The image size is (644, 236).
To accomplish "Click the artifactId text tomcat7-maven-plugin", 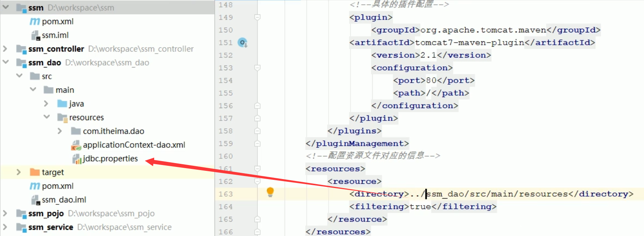I will tap(470, 43).
